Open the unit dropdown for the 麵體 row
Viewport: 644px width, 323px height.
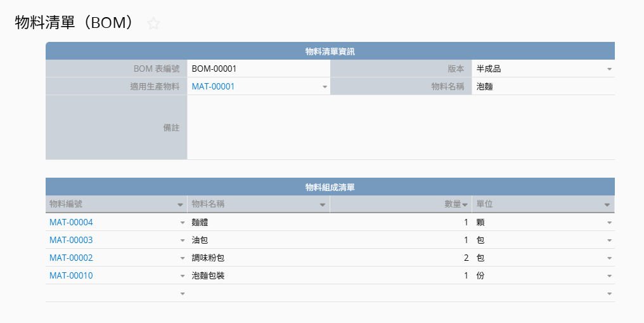(x=609, y=223)
